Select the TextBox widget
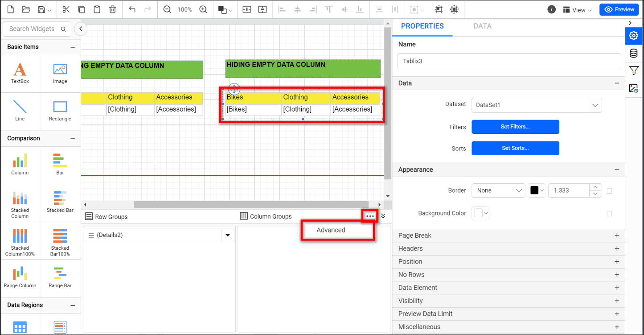 [x=20, y=74]
